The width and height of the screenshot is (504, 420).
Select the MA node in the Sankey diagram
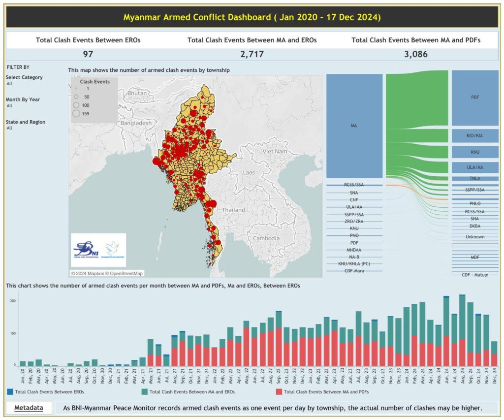(x=353, y=126)
